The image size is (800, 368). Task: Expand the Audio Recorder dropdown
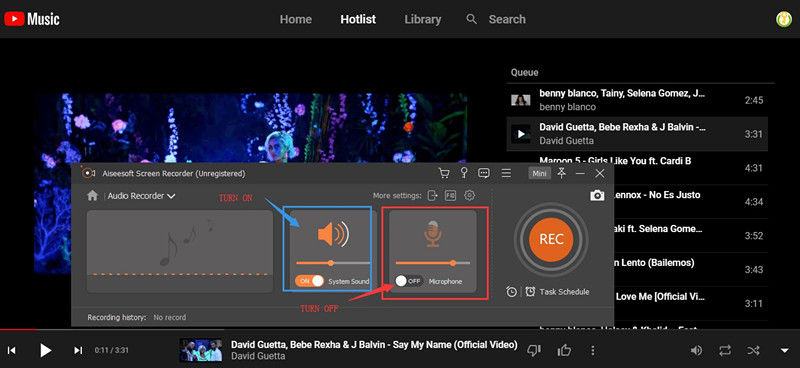141,196
